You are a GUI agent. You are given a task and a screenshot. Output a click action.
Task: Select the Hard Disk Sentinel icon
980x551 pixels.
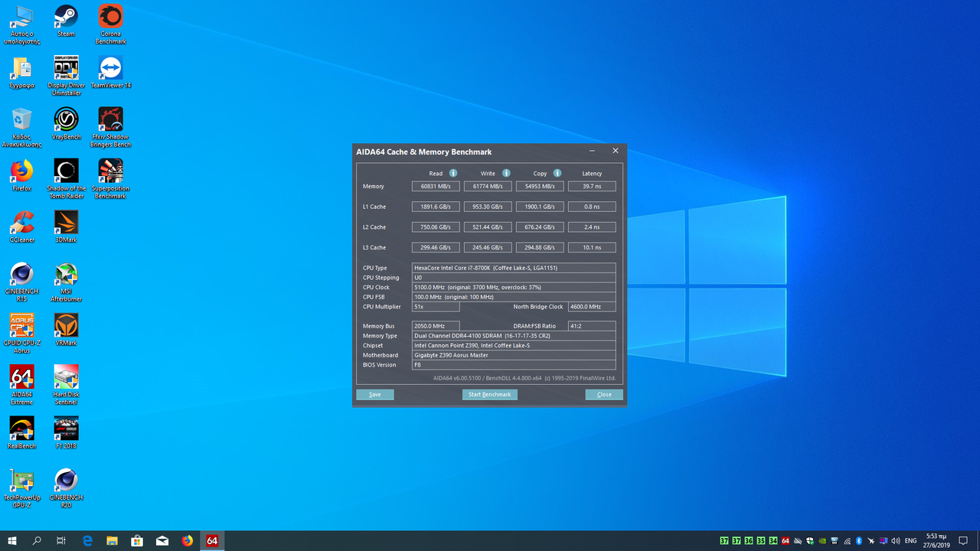point(66,385)
